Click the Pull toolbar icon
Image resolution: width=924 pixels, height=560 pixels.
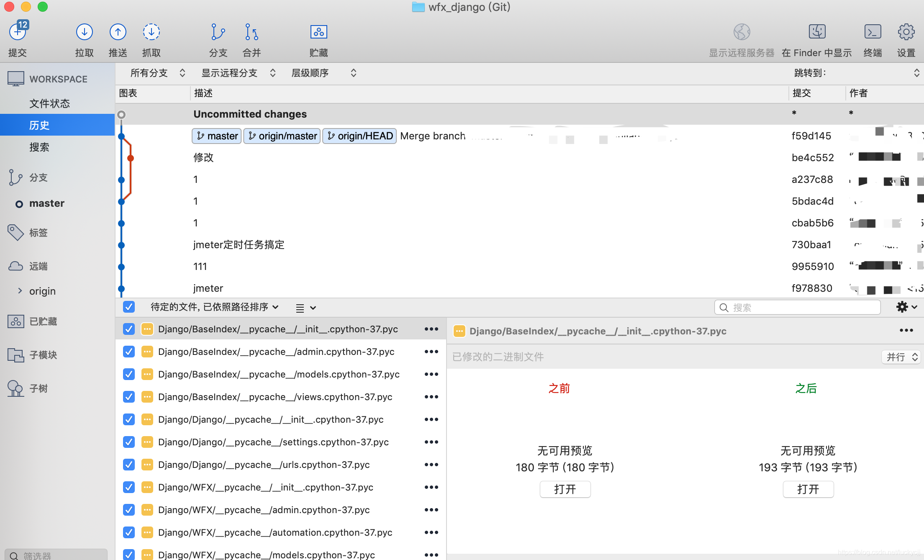(x=84, y=32)
